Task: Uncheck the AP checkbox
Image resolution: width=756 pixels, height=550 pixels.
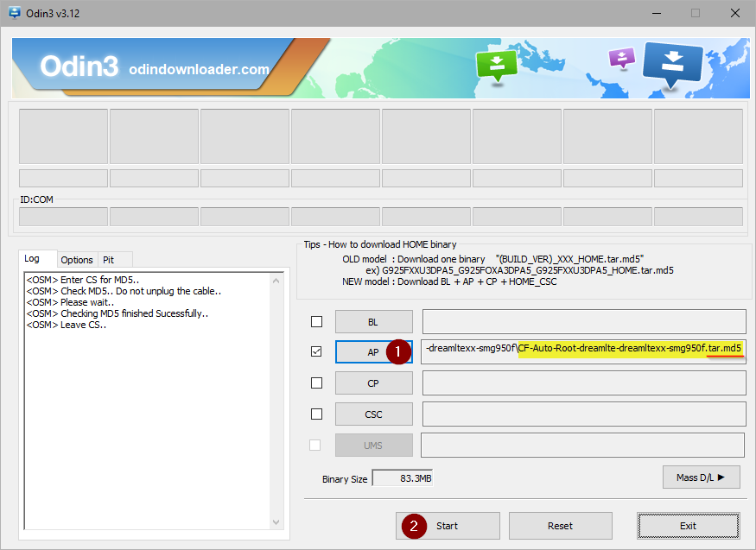Action: click(x=316, y=351)
